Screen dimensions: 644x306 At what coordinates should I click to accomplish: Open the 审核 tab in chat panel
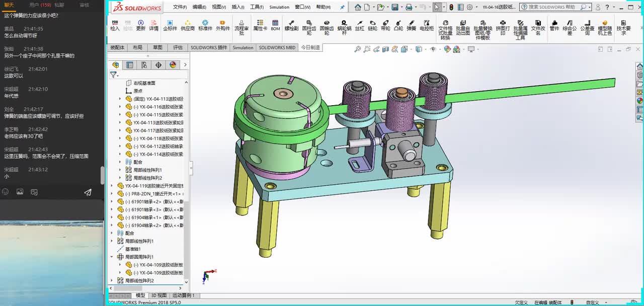pos(85,5)
